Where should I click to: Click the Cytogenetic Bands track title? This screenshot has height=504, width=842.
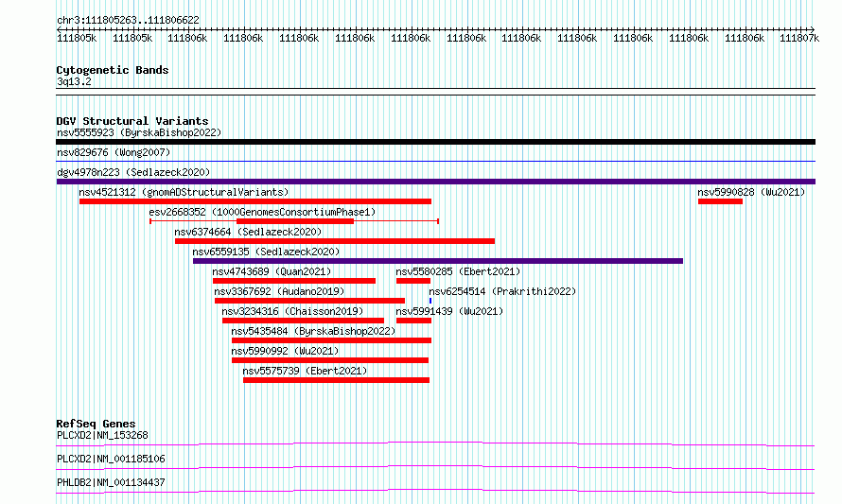pyautogui.click(x=113, y=70)
